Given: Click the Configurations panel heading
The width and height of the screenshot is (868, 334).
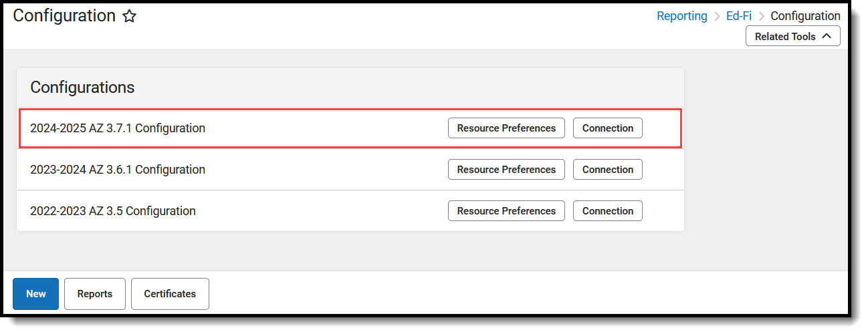Looking at the screenshot, I should tap(82, 88).
